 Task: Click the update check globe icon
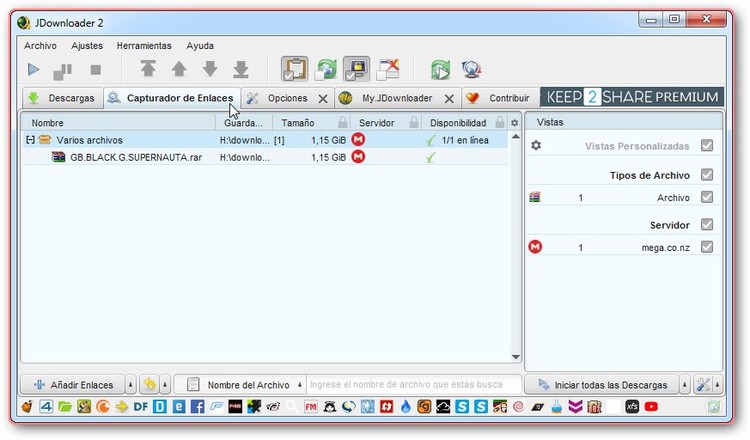tap(471, 70)
